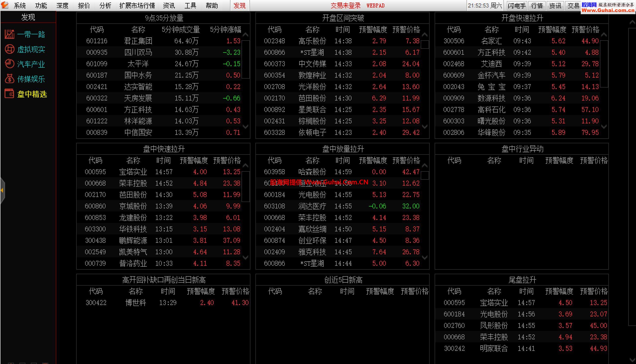Screen dimensions: 636x364
Task: Click down arrow in 盘中快速拉升 panel
Action: tap(246, 257)
